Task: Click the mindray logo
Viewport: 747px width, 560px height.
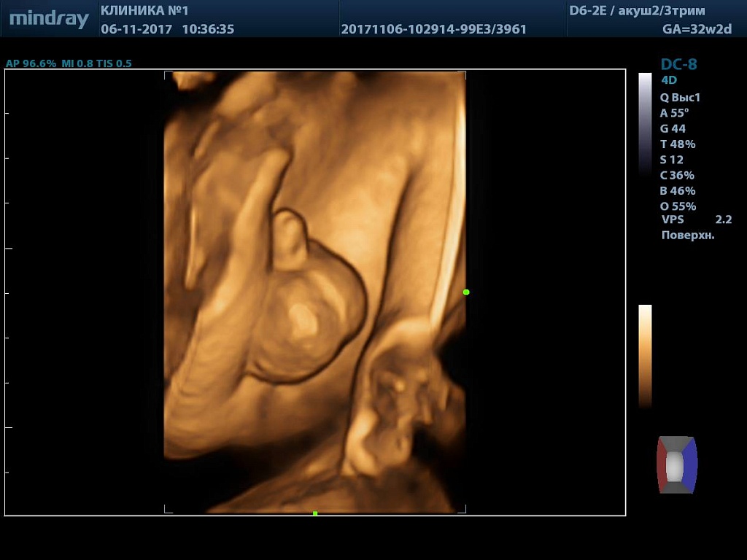Action: 49,19
